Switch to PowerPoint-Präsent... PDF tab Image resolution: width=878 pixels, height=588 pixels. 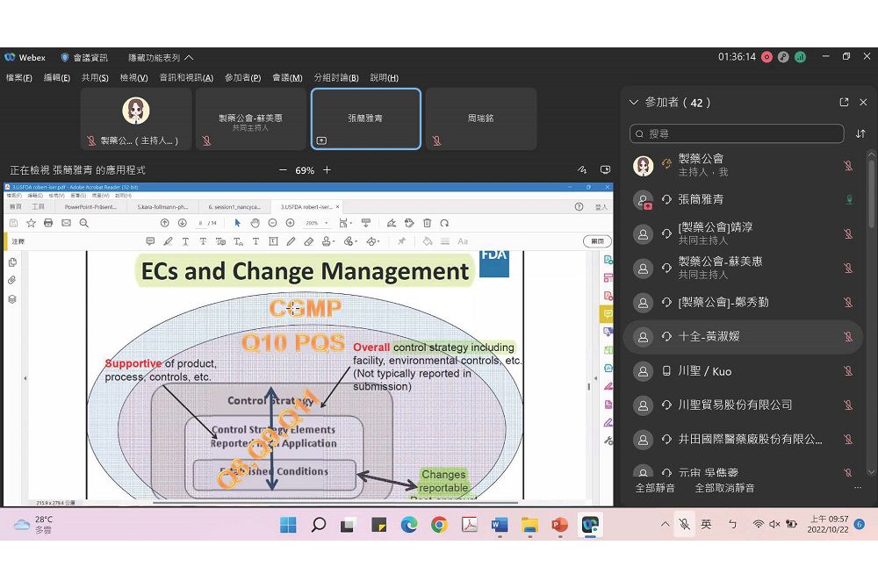pos(90,207)
